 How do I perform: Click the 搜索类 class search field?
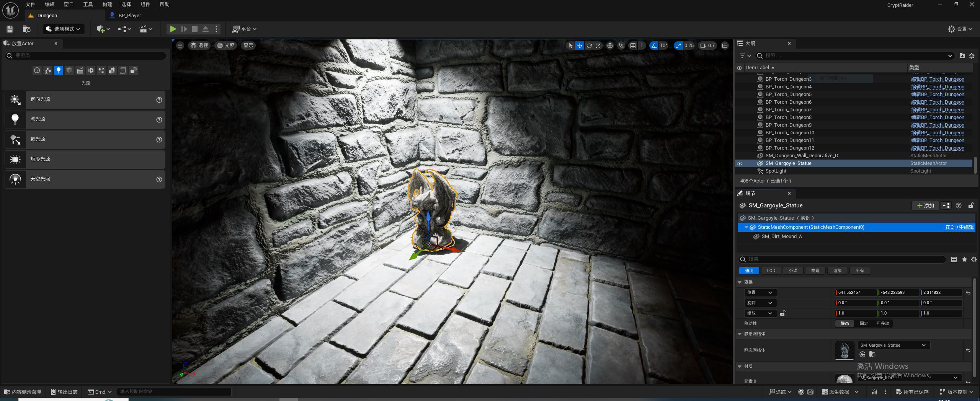pyautogui.click(x=86, y=56)
